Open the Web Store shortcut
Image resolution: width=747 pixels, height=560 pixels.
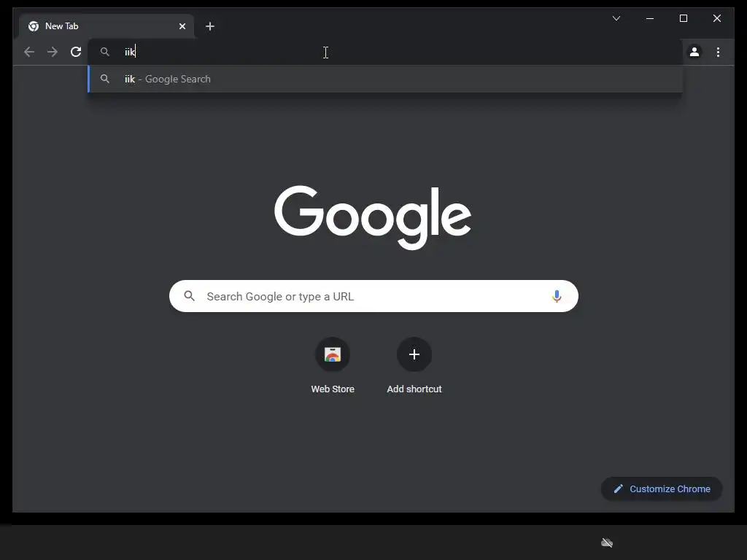[x=333, y=366]
